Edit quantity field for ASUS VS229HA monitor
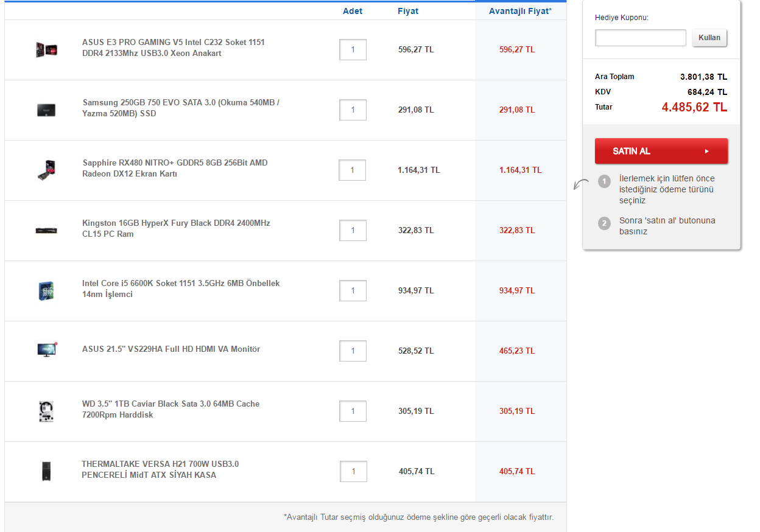The width and height of the screenshot is (760, 532). coord(353,351)
